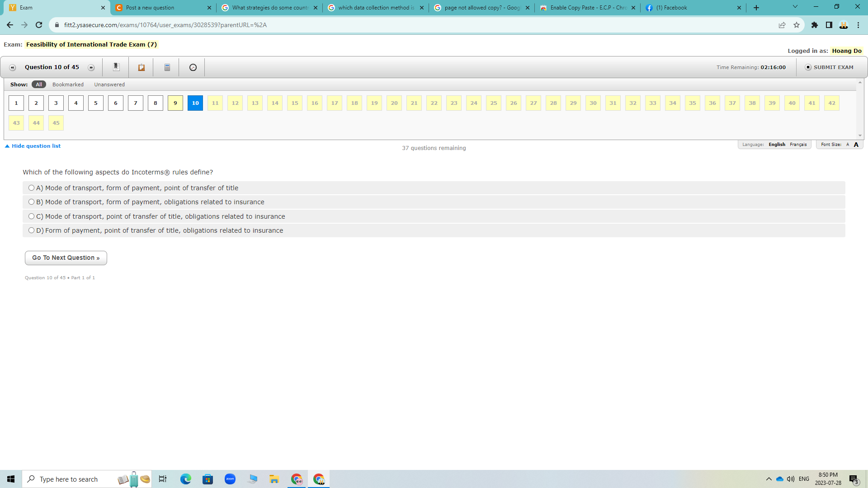Image resolution: width=868 pixels, height=488 pixels.
Task: Open the clipboard notes icon
Action: point(142,67)
